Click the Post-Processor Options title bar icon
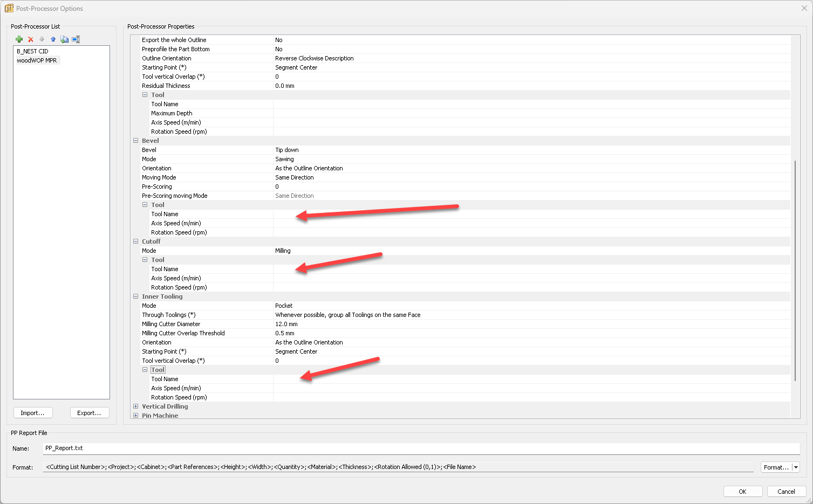The width and height of the screenshot is (813, 504). [x=9, y=9]
